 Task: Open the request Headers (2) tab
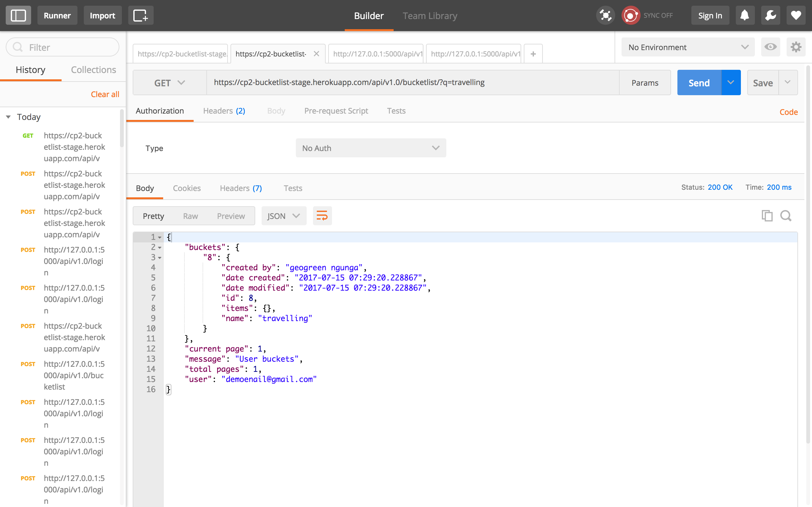coord(224,111)
